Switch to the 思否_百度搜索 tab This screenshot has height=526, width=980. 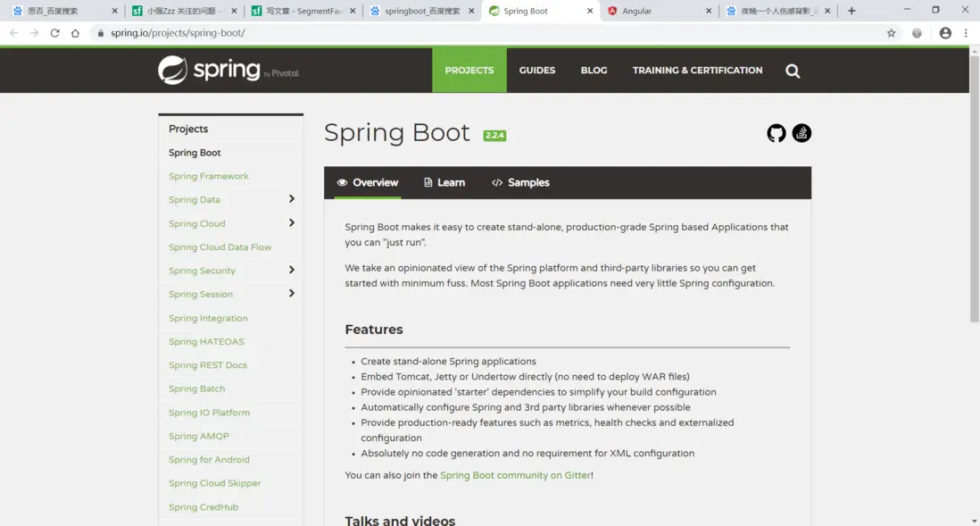(x=66, y=11)
